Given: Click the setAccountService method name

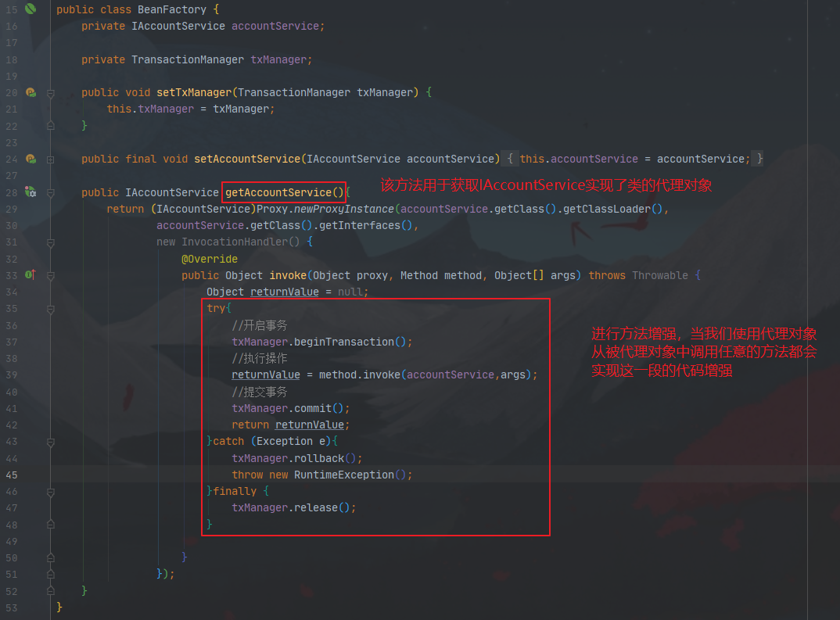Looking at the screenshot, I should click(x=247, y=159).
